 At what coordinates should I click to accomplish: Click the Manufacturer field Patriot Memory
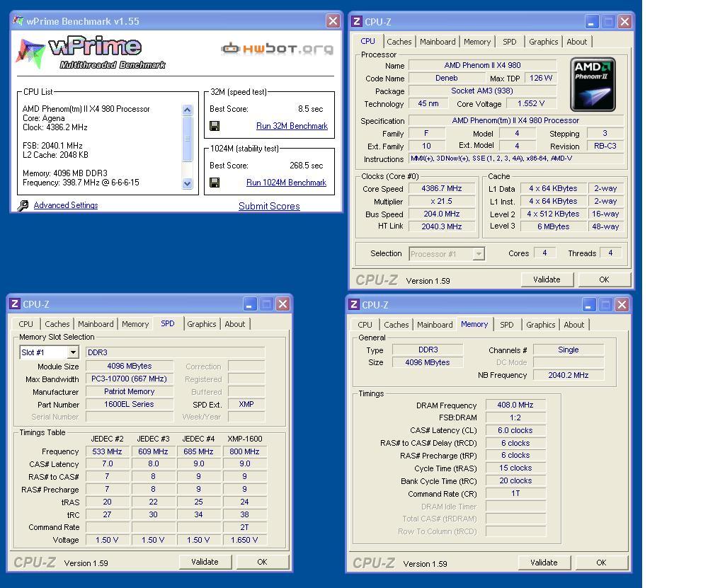pyautogui.click(x=129, y=391)
